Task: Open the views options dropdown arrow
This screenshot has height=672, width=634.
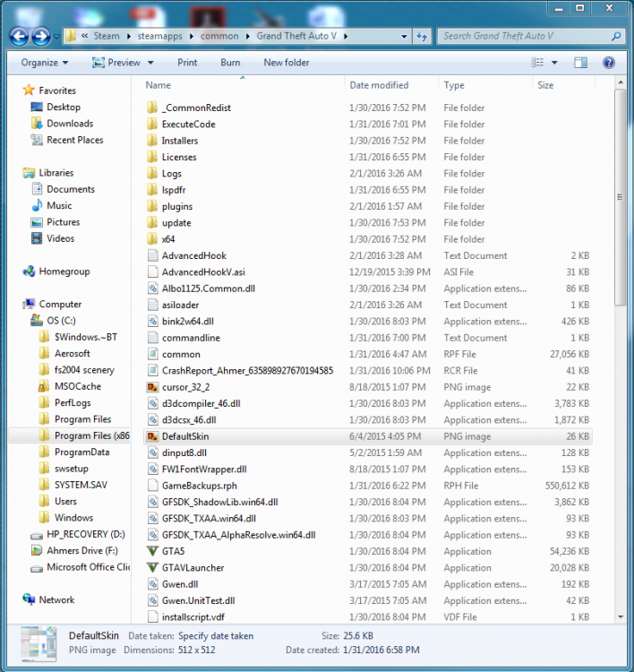Action: [x=554, y=63]
